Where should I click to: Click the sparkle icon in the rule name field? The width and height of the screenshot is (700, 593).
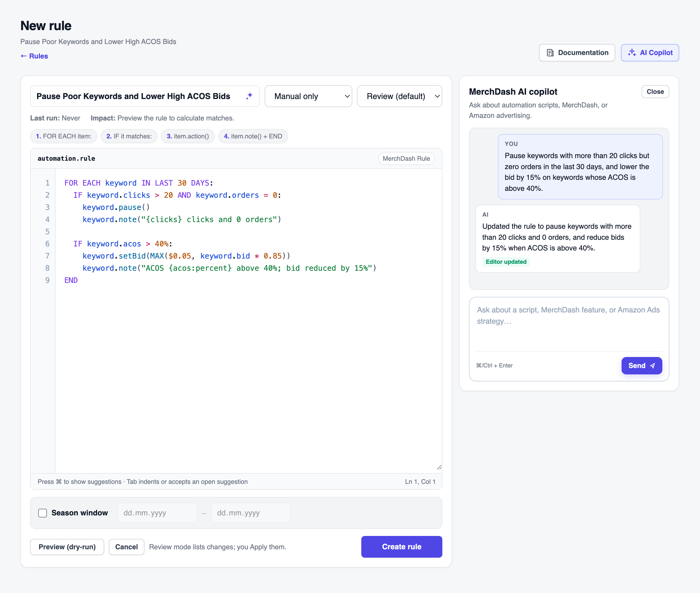click(249, 96)
